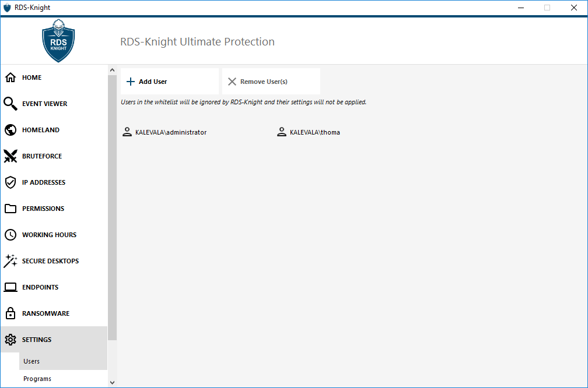Image resolution: width=588 pixels, height=388 pixels.
Task: Click the Endpoints laptop icon
Action: tap(10, 287)
